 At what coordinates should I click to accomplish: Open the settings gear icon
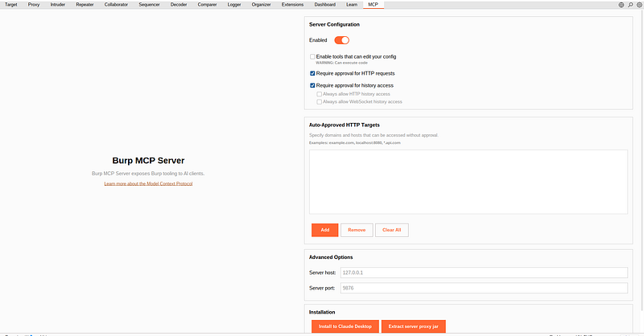coord(639,5)
